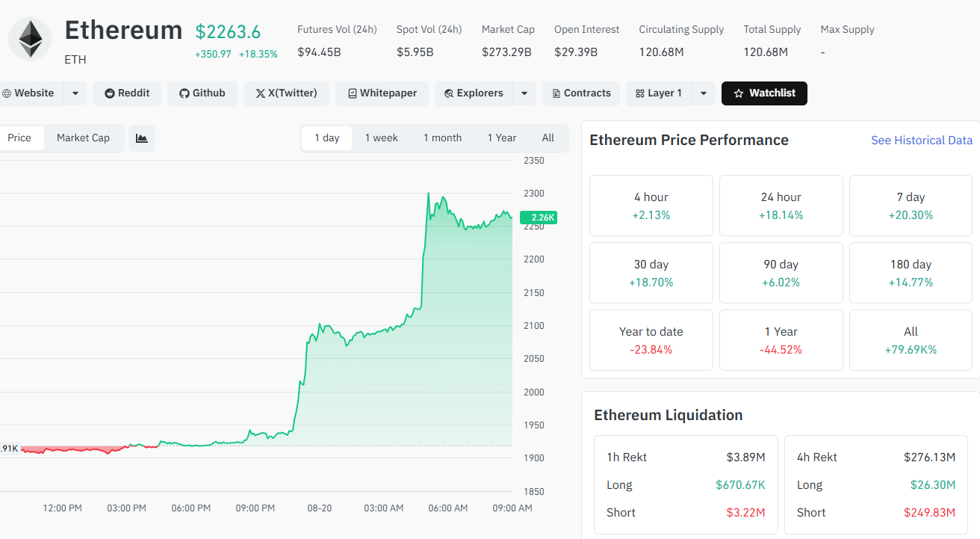Click the $249.83M Short liquidation value
This screenshot has width=980, height=539.
[x=929, y=512]
